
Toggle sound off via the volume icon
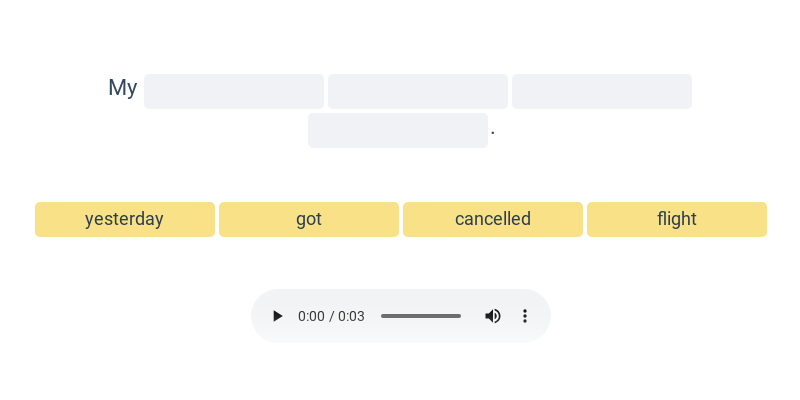coord(492,316)
